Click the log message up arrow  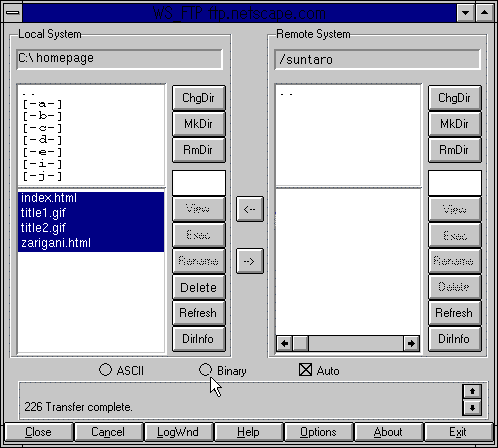click(x=472, y=391)
